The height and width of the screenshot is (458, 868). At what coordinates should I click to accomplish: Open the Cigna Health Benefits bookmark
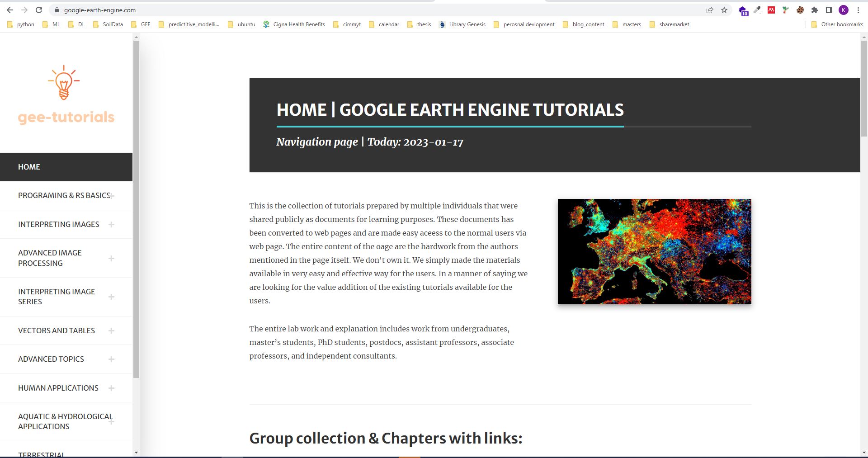point(294,24)
